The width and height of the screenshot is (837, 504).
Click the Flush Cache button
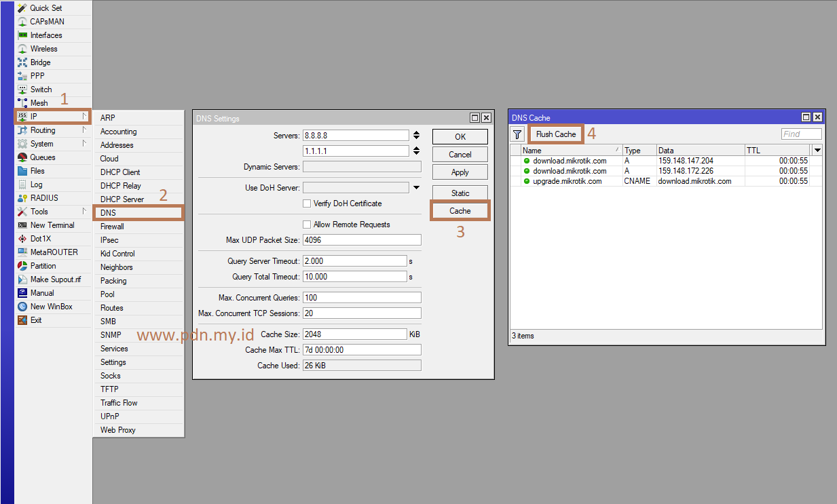tap(555, 134)
